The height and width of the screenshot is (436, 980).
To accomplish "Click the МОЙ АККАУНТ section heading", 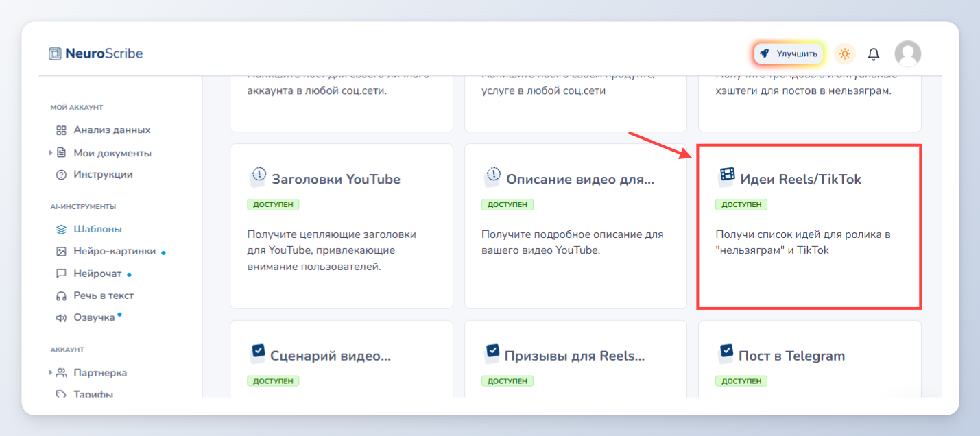I will (x=77, y=108).
